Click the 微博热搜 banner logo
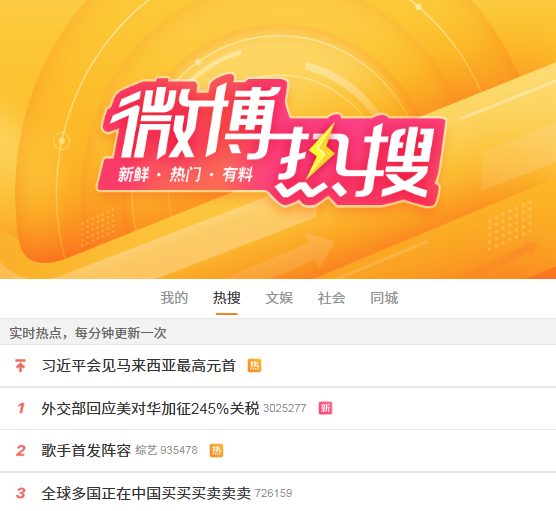The height and width of the screenshot is (511, 556). tap(271, 142)
